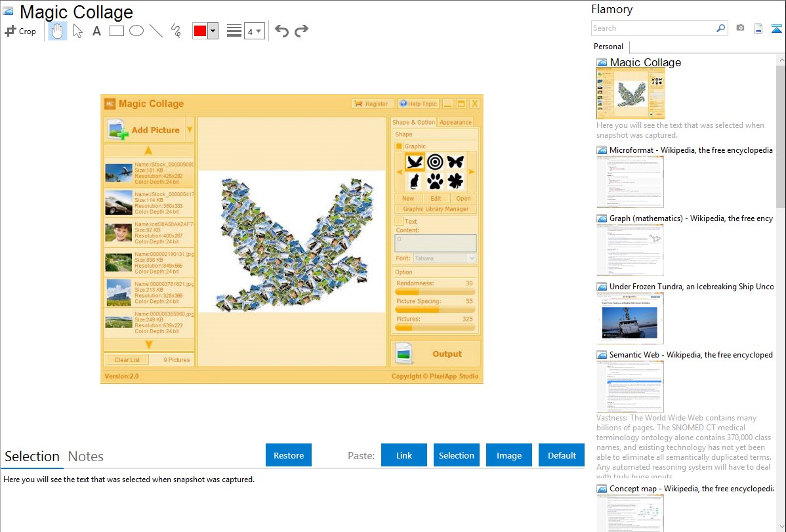Click the Paste Default button
786x532 pixels.
tap(562, 455)
